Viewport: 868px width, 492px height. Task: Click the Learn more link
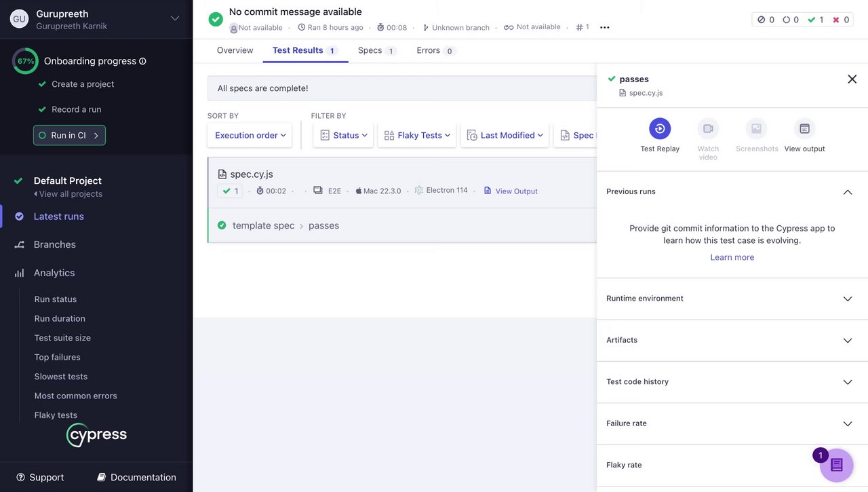(x=732, y=257)
